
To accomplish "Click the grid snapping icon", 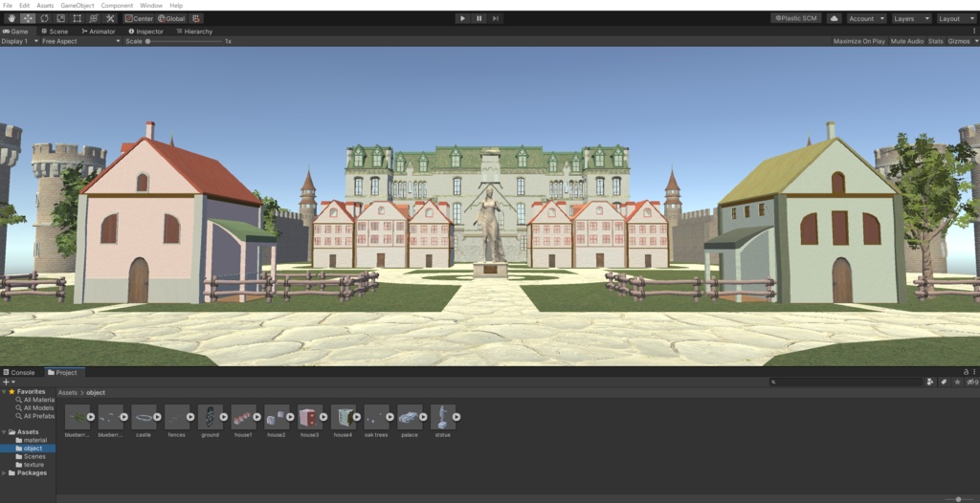I will point(196,19).
